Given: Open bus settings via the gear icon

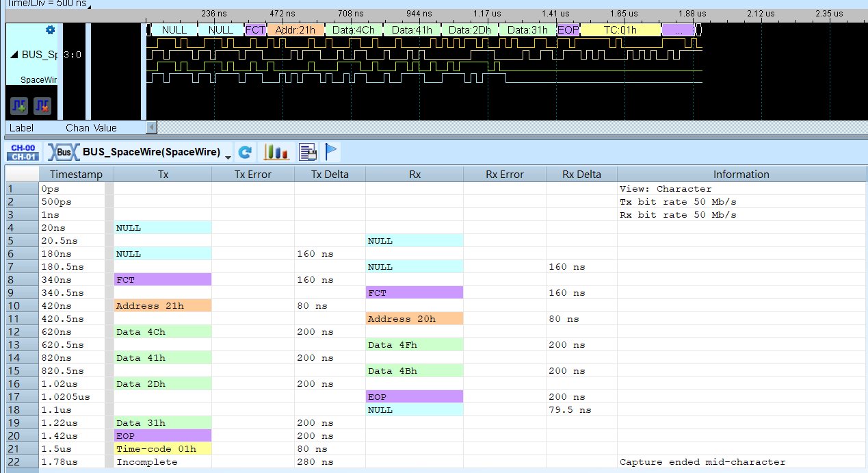Looking at the screenshot, I should point(49,30).
